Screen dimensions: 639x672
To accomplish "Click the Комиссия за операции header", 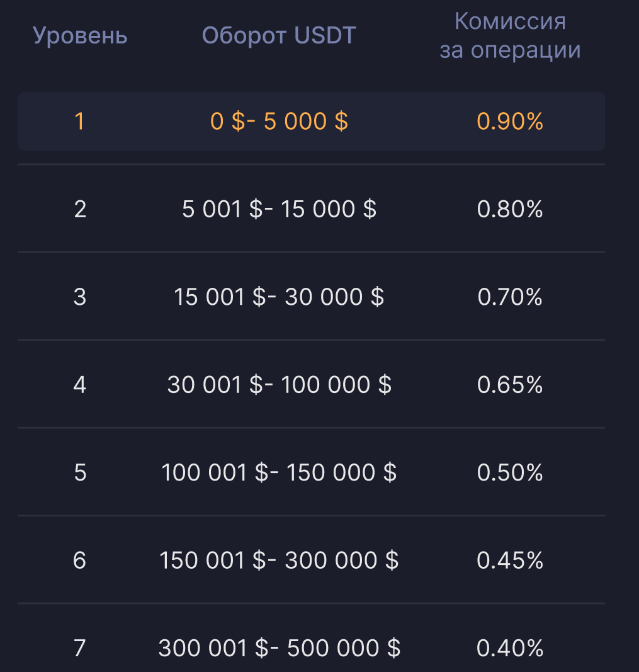I will pos(510,36).
